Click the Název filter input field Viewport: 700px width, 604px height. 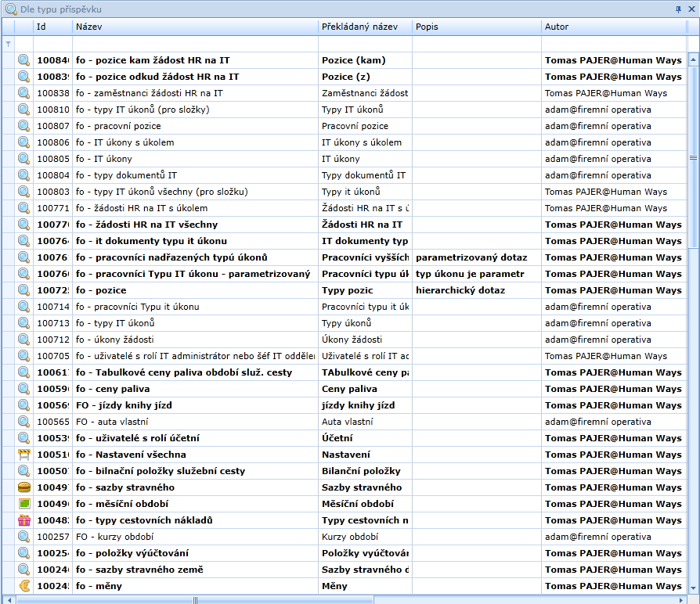coord(195,44)
